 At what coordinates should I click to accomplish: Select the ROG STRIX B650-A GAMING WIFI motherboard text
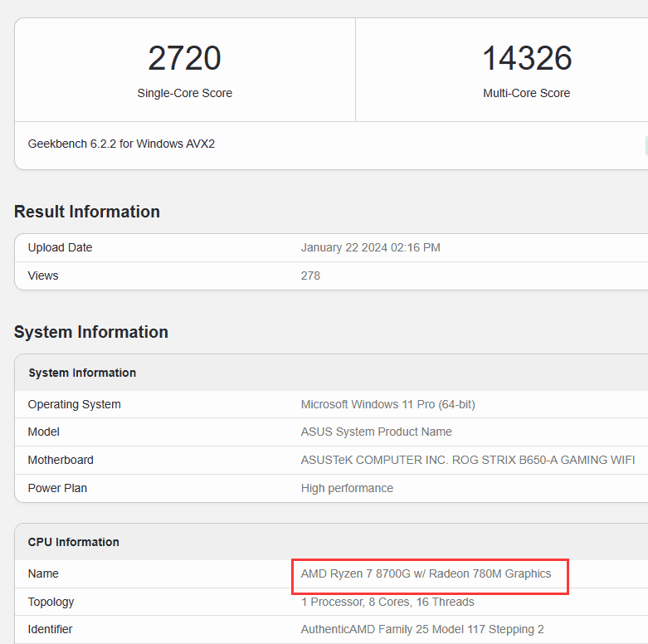coord(543,460)
